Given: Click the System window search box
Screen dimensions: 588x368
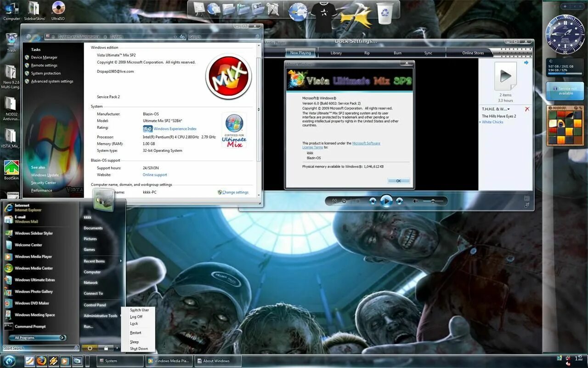Looking at the screenshot, I should click(224, 37).
